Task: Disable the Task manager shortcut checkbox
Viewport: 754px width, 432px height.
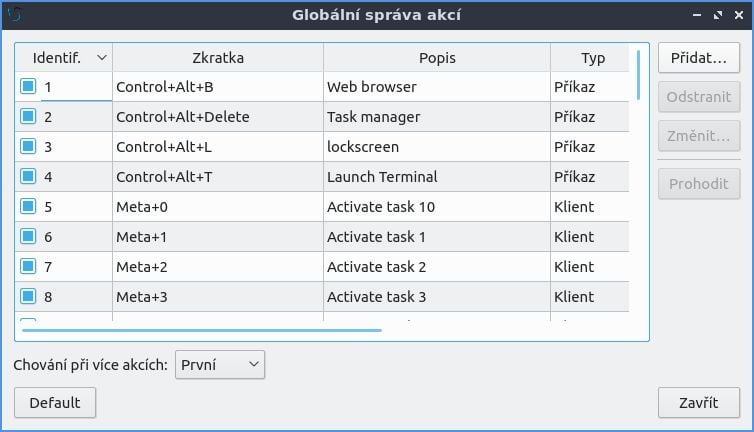Action: pos(28,117)
